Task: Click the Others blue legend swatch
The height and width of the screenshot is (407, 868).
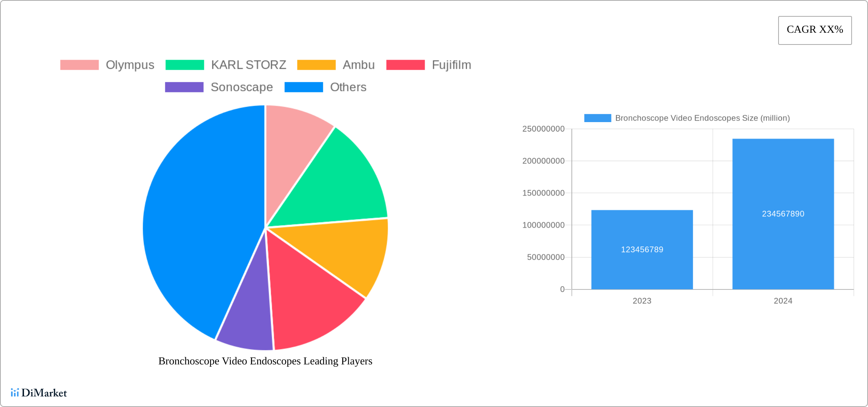Action: point(303,87)
